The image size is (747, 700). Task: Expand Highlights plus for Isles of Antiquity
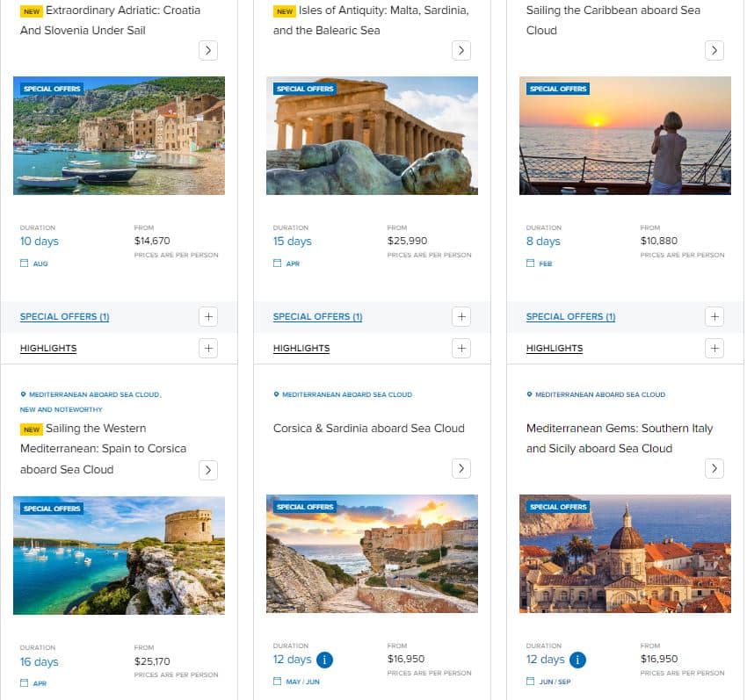[x=461, y=348]
